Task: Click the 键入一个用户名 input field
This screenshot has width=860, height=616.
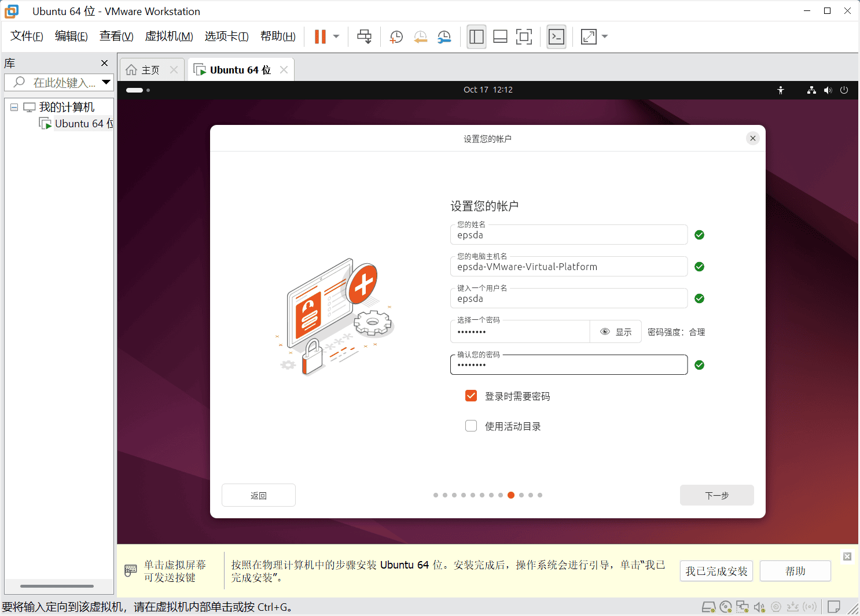Action: [569, 298]
